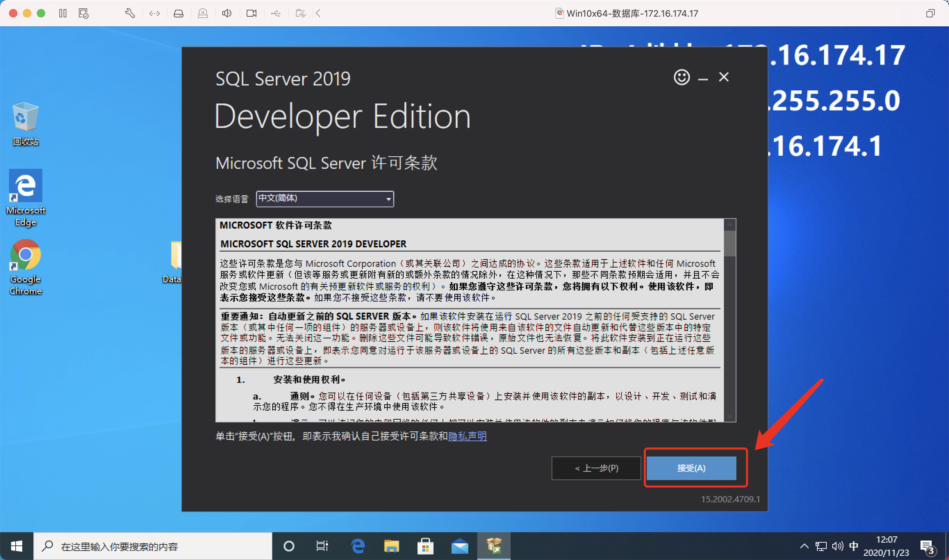Launch Microsoft Edge from the taskbar
The height and width of the screenshot is (560, 949).
(357, 546)
